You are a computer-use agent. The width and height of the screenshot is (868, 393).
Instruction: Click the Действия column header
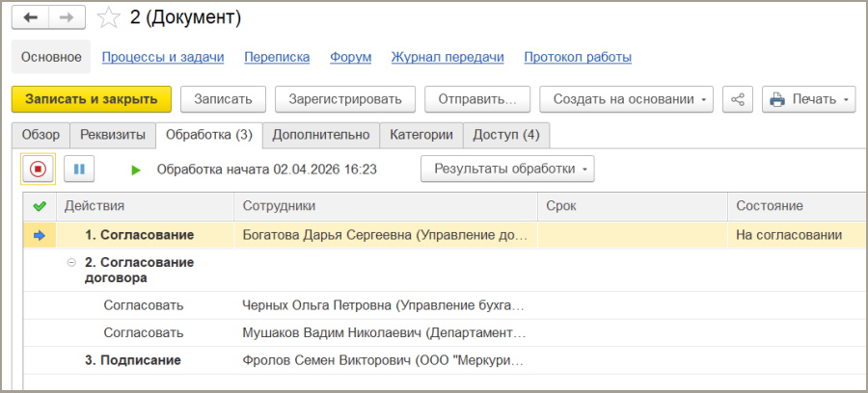point(145,206)
